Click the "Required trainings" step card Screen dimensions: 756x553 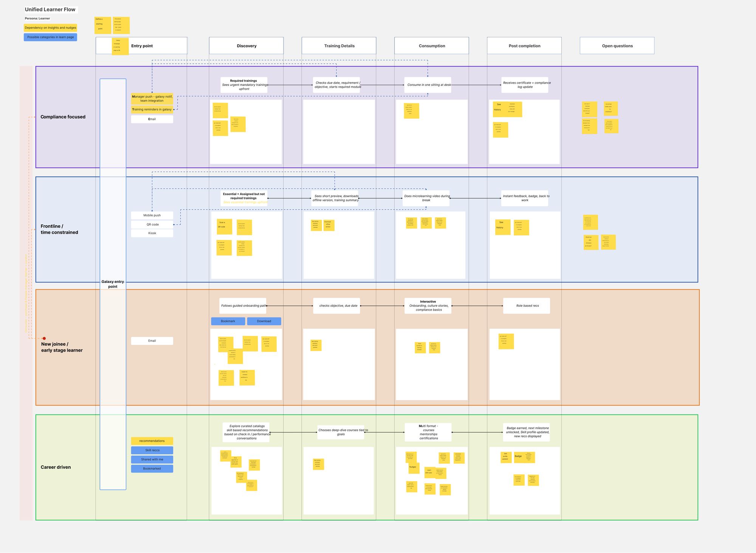[x=244, y=85]
